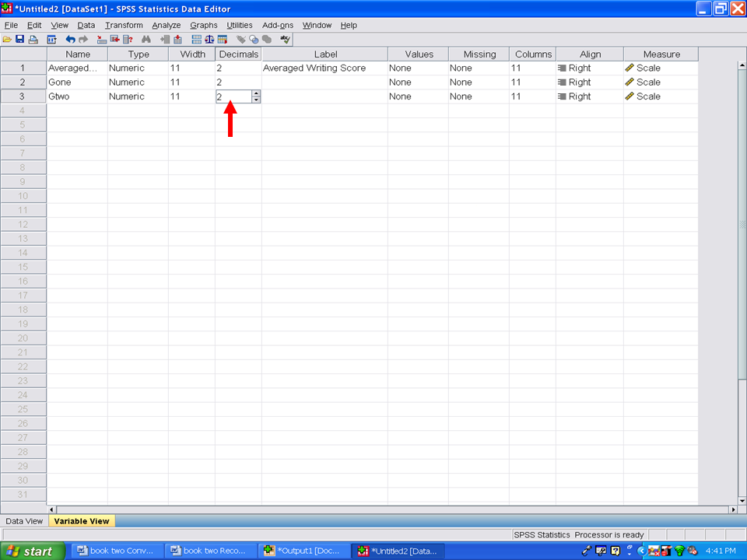747x560 pixels.
Task: Decrease Decimals using stepper down arrow
Action: click(256, 100)
